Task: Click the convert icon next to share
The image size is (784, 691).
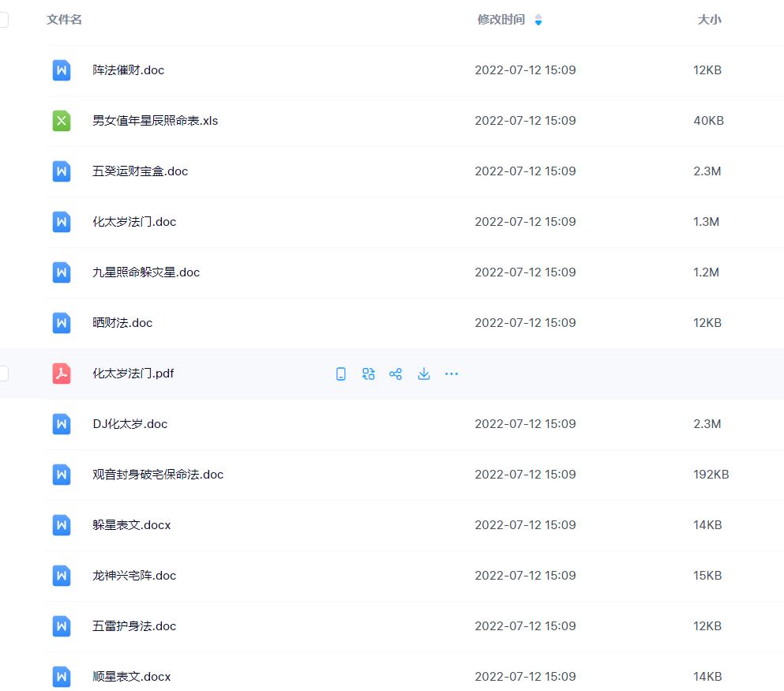Action: tap(369, 374)
